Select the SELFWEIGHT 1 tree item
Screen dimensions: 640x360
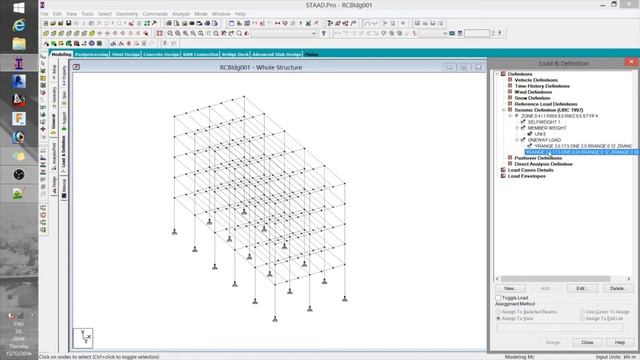coord(544,122)
